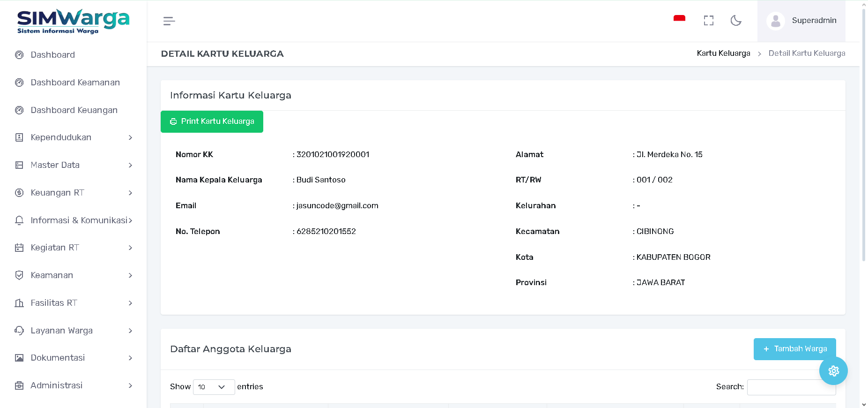The height and width of the screenshot is (408, 868).
Task: Click the Indonesian flag language icon
Action: (679, 20)
